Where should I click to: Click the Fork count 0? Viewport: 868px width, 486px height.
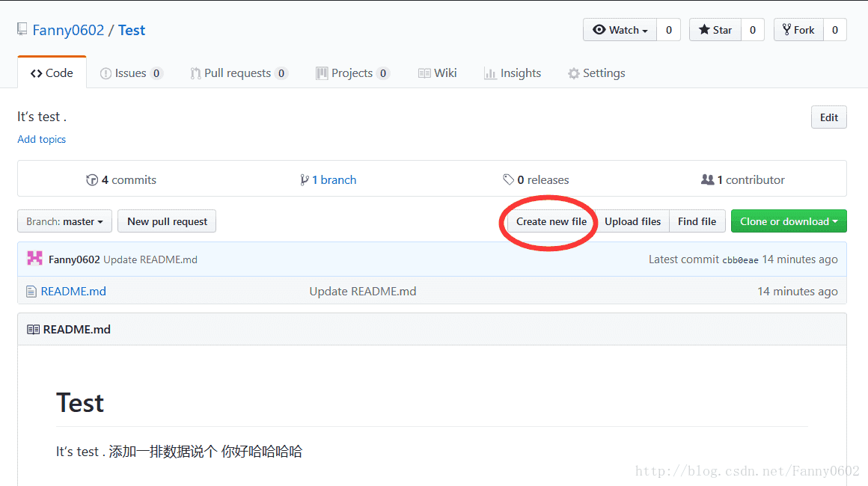pos(835,30)
